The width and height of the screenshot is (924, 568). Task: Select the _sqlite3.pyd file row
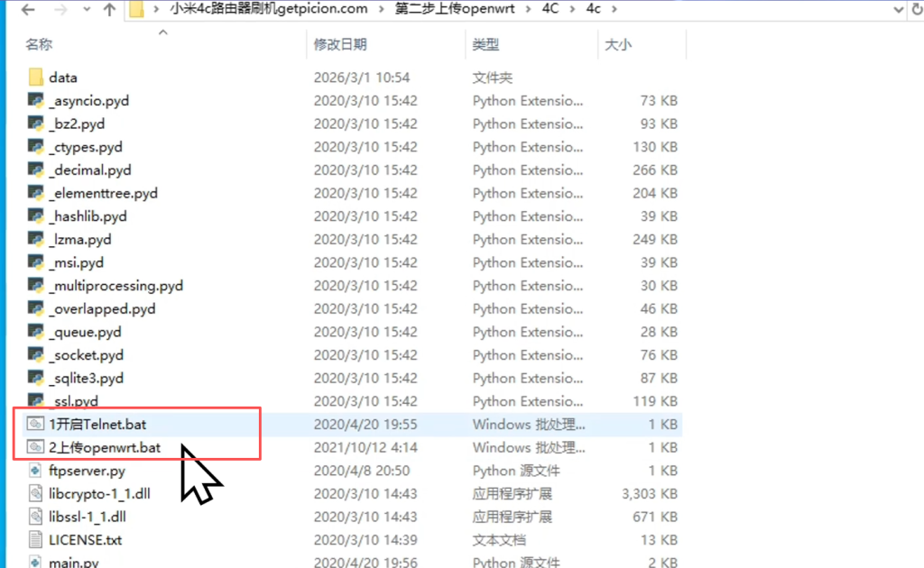point(87,379)
